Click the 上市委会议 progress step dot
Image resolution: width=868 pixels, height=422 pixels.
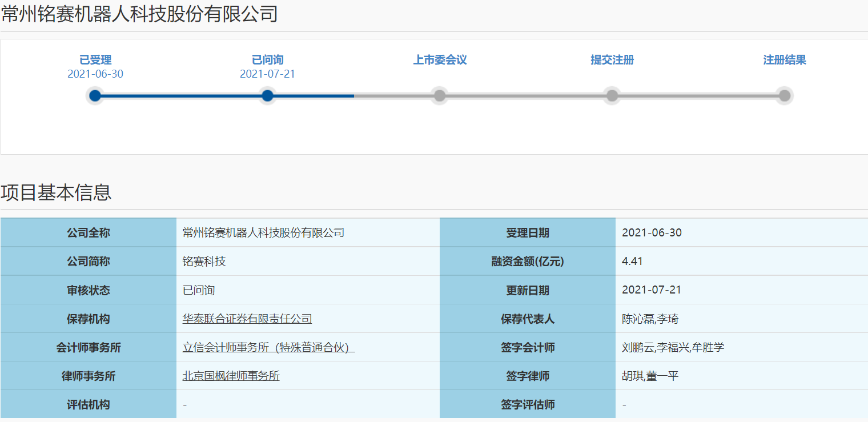pos(439,95)
